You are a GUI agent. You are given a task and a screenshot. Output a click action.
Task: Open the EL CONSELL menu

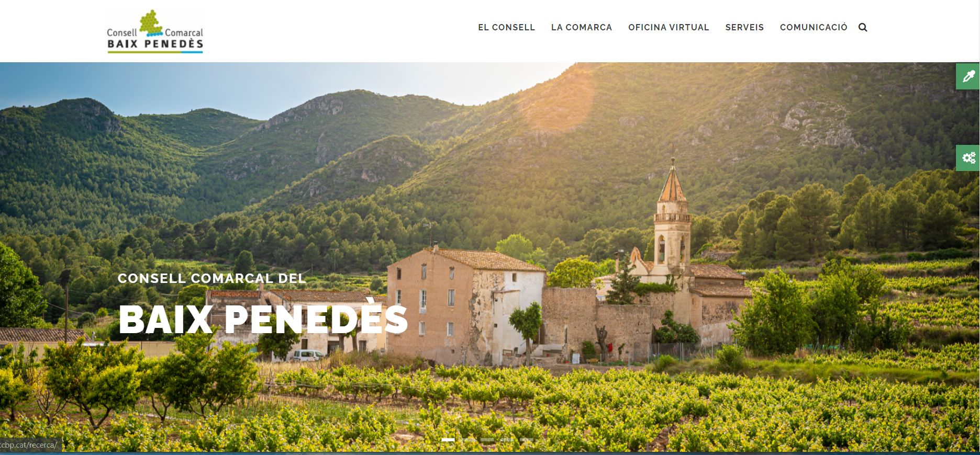coord(506,27)
